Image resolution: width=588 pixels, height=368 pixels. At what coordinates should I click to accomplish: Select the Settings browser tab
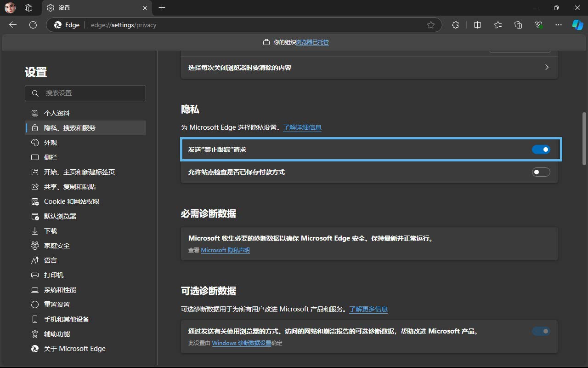98,8
